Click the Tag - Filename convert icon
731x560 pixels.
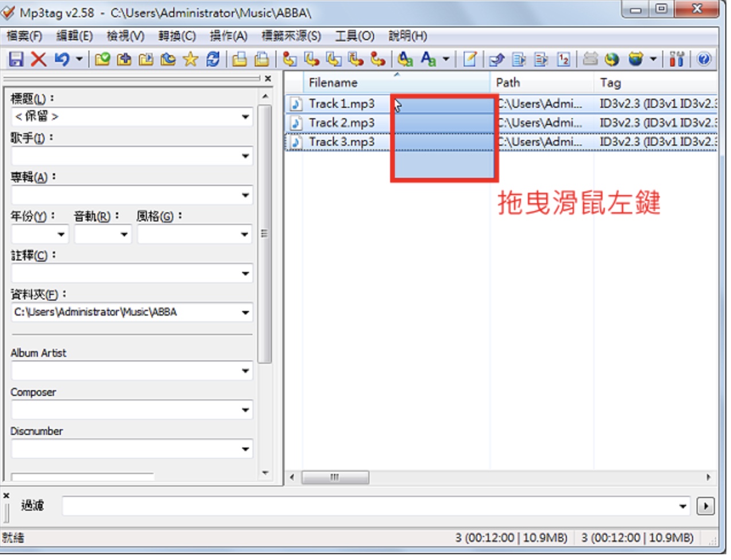click(290, 59)
